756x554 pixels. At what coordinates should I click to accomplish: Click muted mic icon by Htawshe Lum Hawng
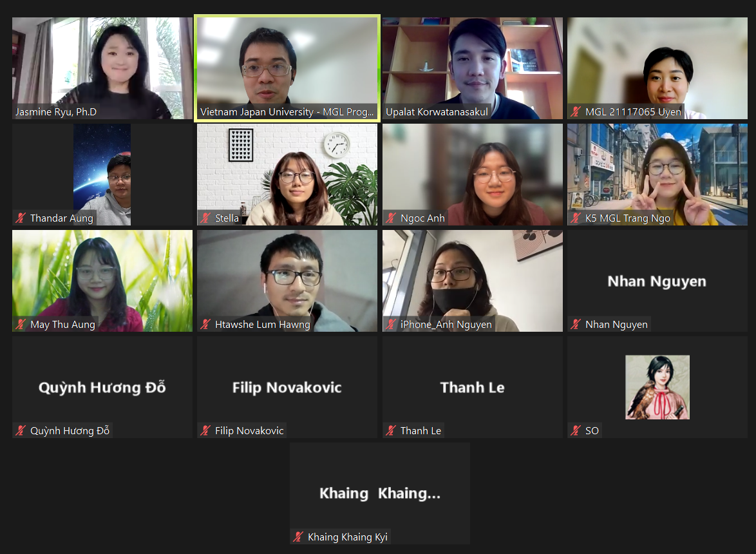pyautogui.click(x=205, y=325)
